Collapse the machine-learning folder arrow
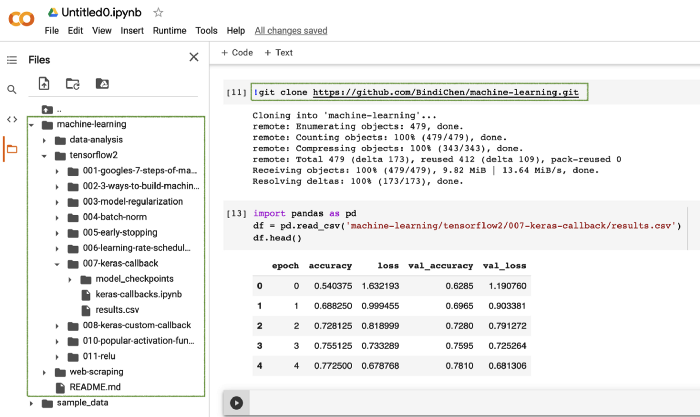Screen dimensions: 700x417 (x=31, y=125)
